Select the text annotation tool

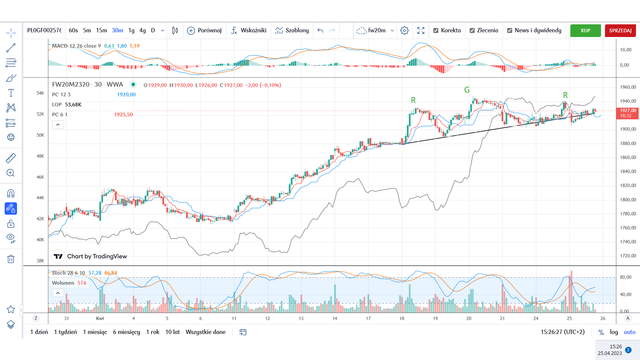(x=11, y=93)
